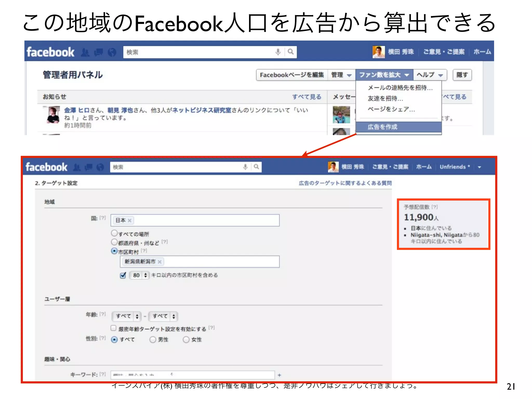Click help [?] beside 都道府県・州など option
Screen dimensions: 532x399
(x=165, y=242)
